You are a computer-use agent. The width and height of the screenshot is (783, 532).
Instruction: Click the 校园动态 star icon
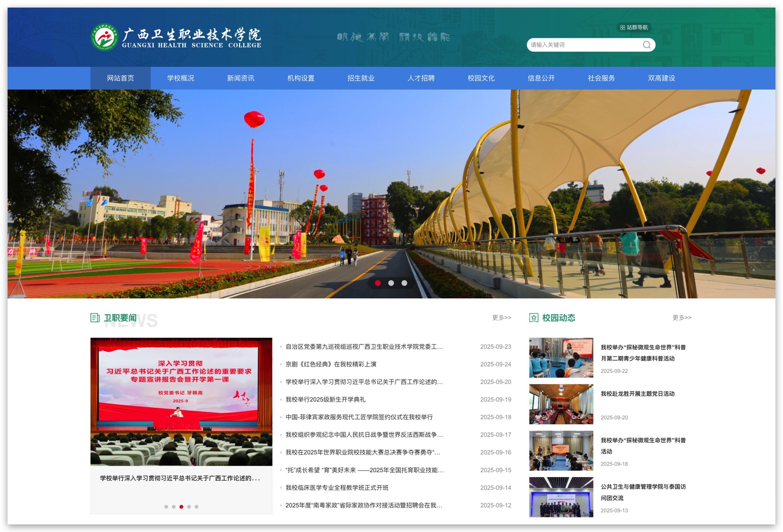pos(533,317)
